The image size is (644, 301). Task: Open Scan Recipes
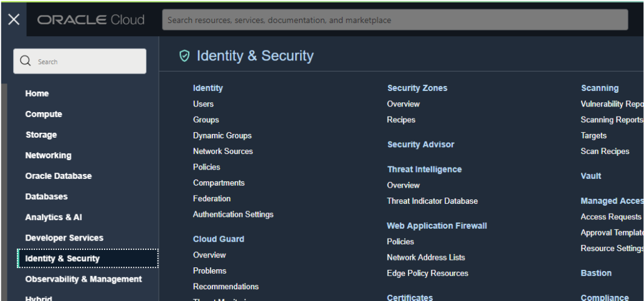pyautogui.click(x=605, y=151)
